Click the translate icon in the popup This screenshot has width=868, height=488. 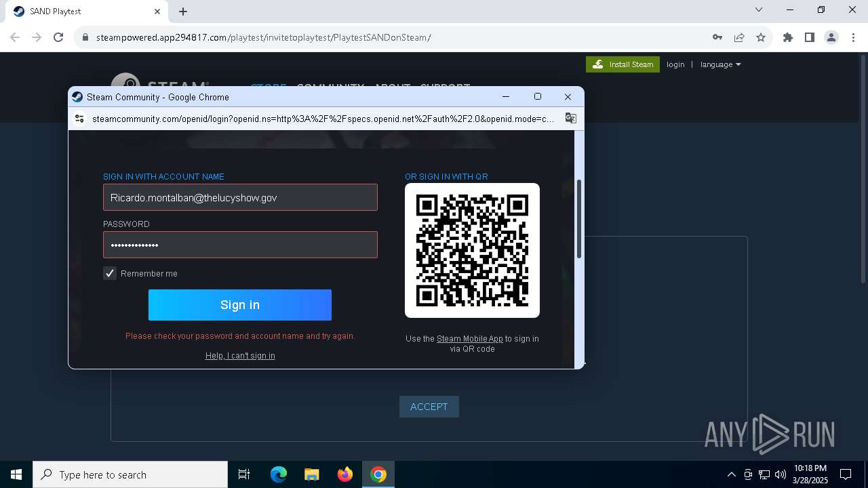click(x=571, y=119)
